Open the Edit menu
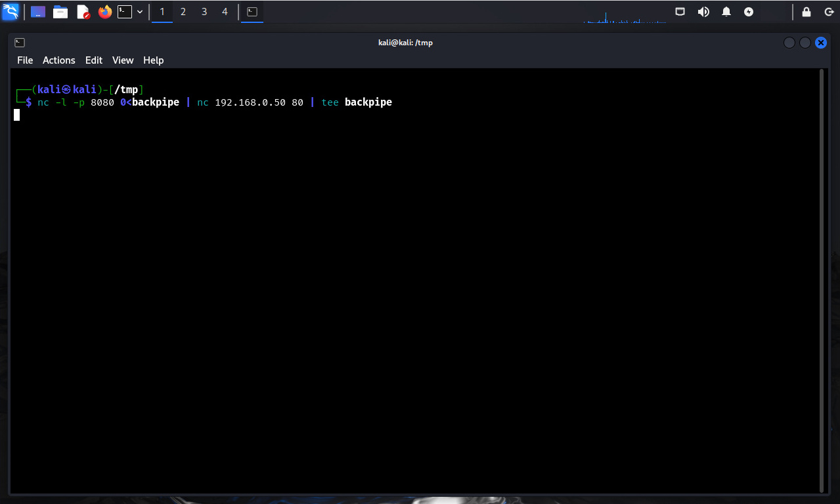Viewport: 840px width, 504px height. [x=94, y=60]
